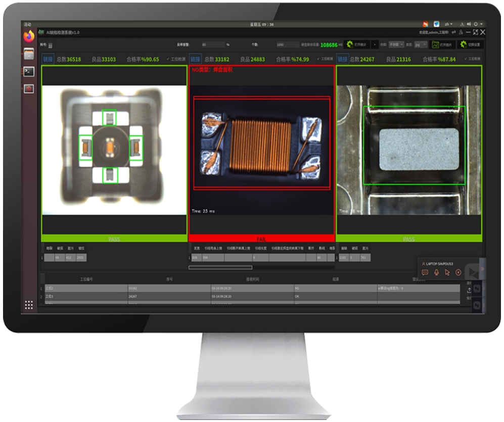The image size is (504, 422).
Task: Open the zh input language menu
Action: click(448, 24)
